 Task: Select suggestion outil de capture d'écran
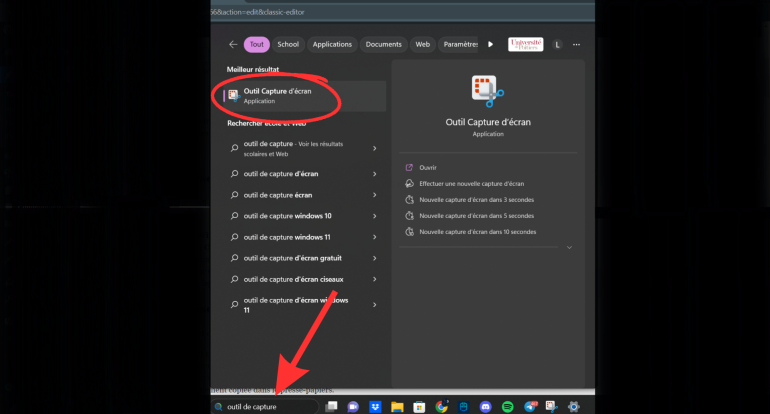(x=281, y=174)
